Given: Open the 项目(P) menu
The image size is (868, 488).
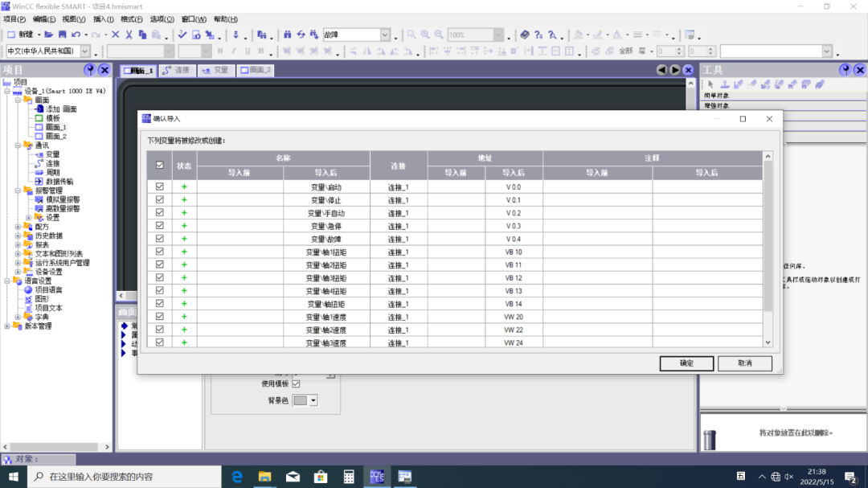Looking at the screenshot, I should tap(14, 19).
